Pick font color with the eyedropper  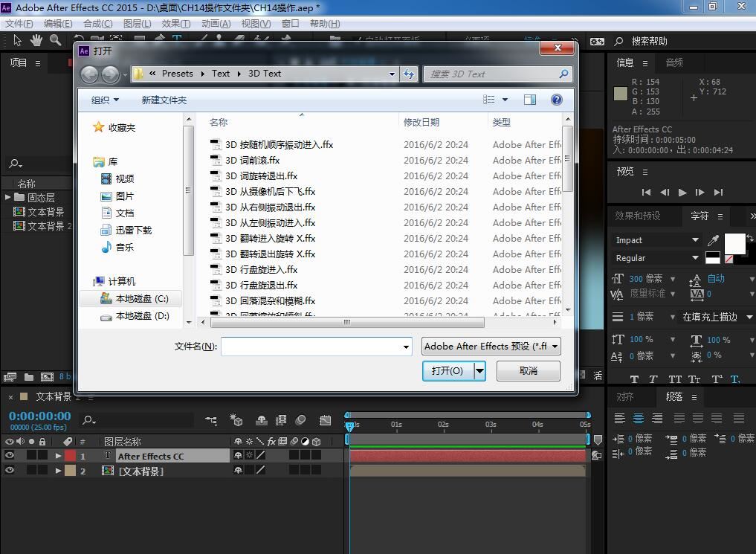click(713, 239)
